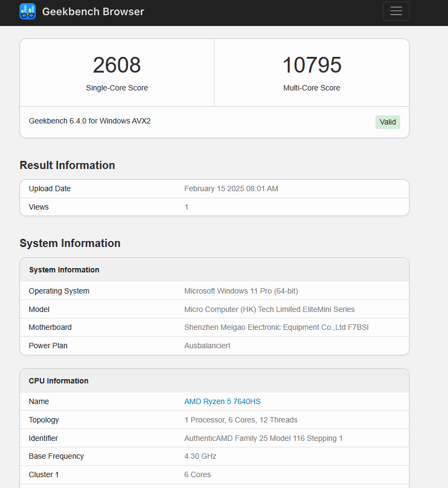This screenshot has height=488, width=448.
Task: Click the System Information table header
Action: 64,270
